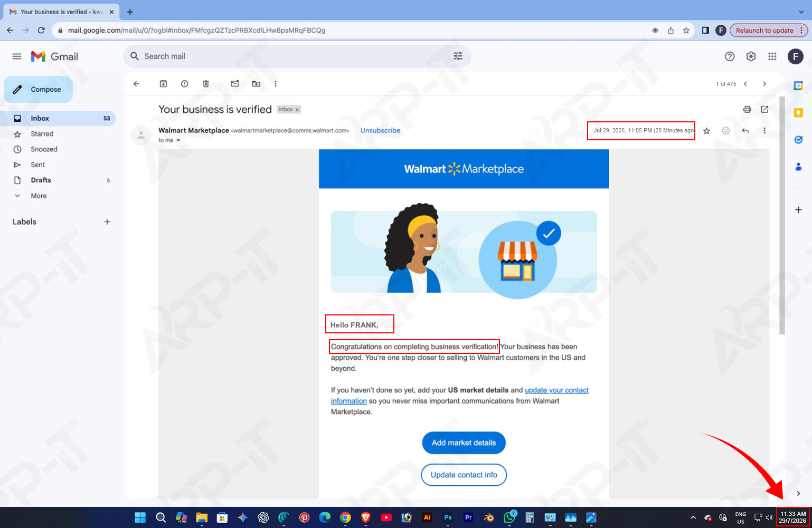
Task: Reload the page in Chrome
Action: tap(41, 31)
